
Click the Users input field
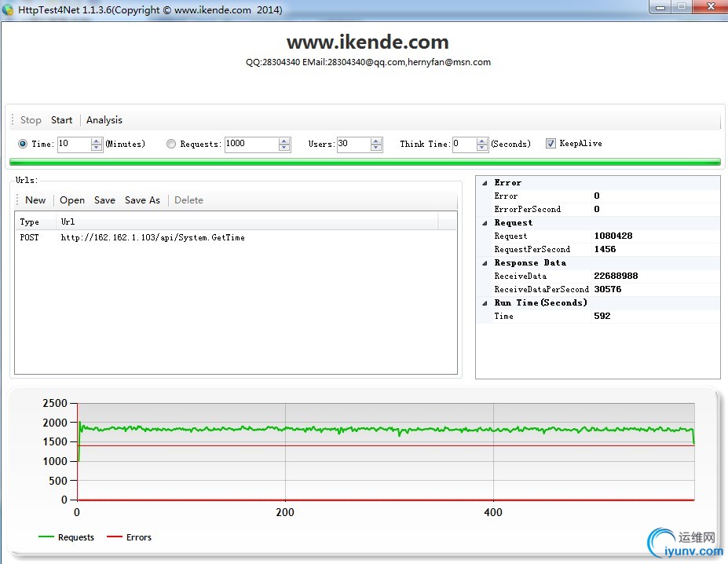353,144
